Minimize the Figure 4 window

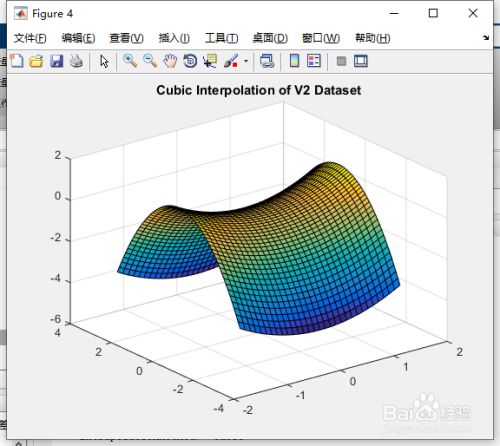tap(394, 13)
